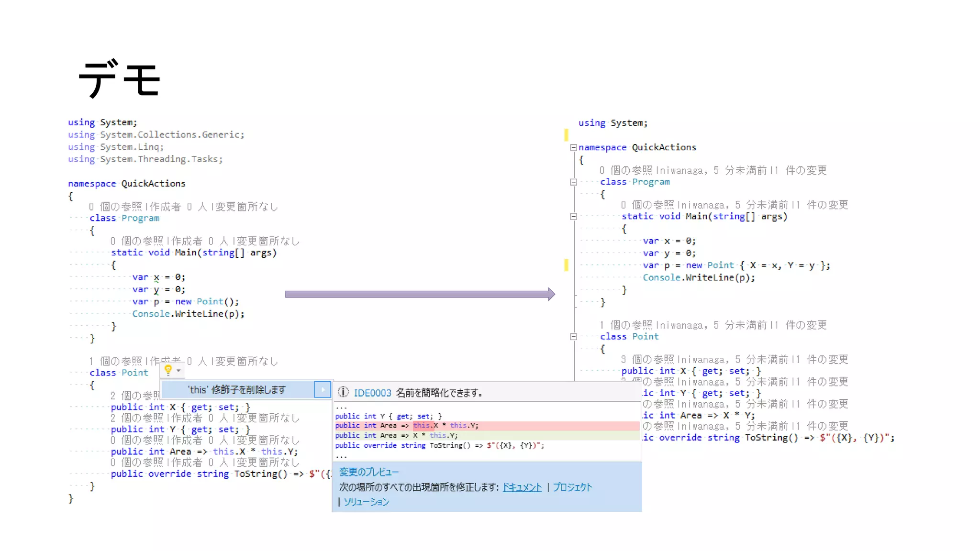Screen dimensions: 980x551
Task: Click the lightbulb quick actions icon
Action: pyautogui.click(x=168, y=370)
